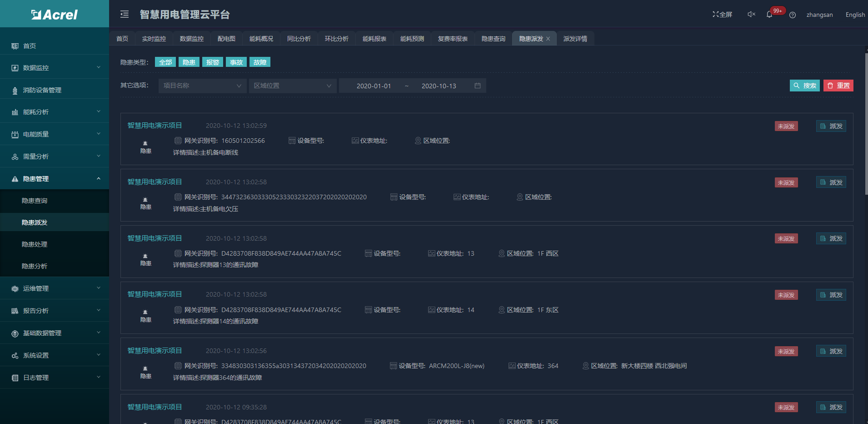868x424 pixels.
Task: Click 未派发 status tag on 13:02:59 record
Action: [786, 126]
